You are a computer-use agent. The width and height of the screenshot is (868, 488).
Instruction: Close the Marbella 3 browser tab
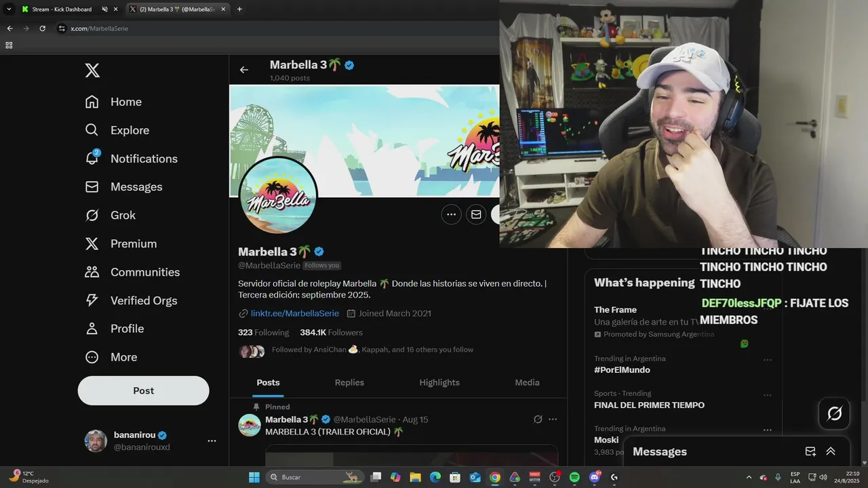pos(223,9)
